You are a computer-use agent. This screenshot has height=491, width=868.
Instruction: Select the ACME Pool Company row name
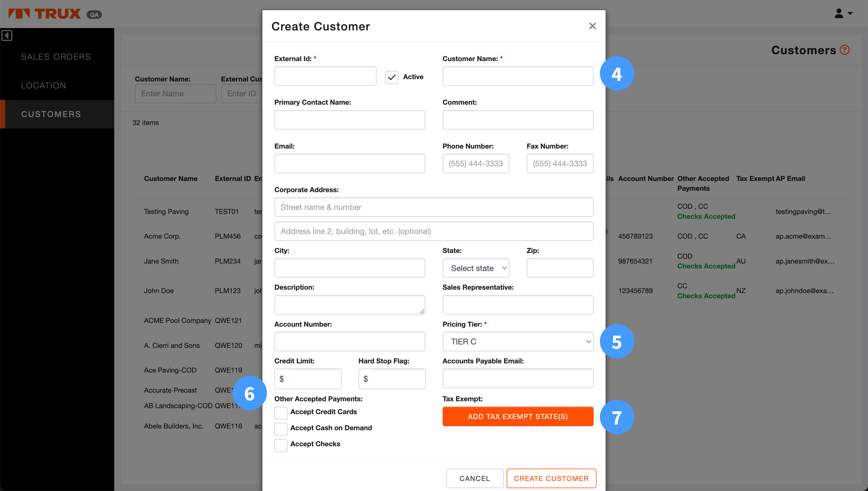[177, 321]
